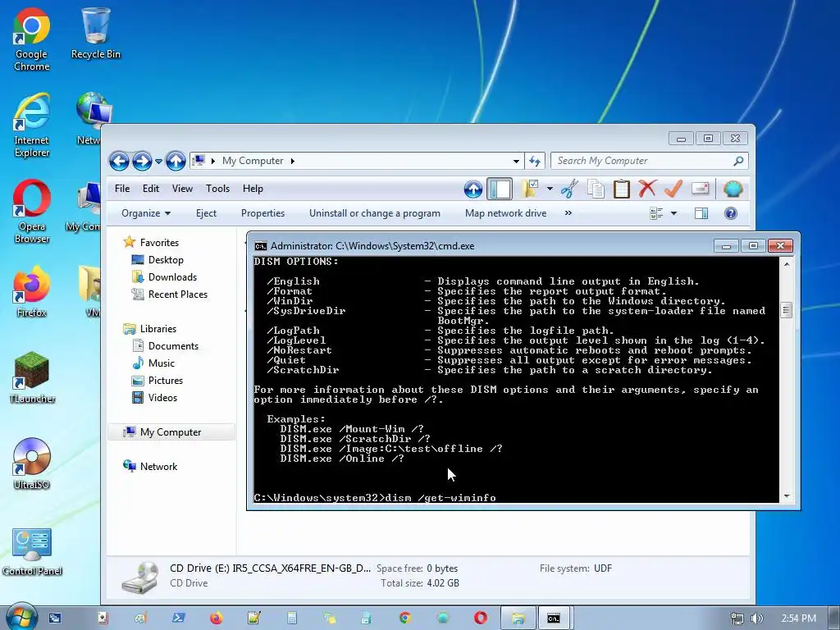Image resolution: width=840 pixels, height=630 pixels.
Task: Open the Organize dropdown
Action: [x=146, y=213]
